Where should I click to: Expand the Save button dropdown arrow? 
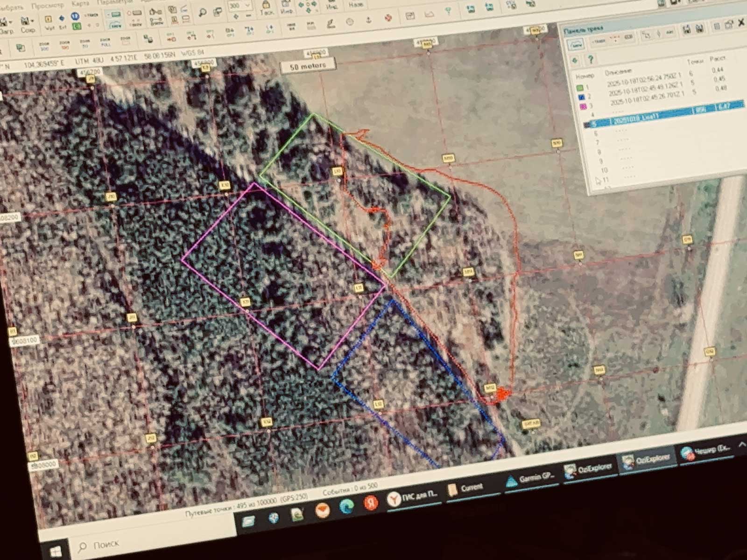[32, 21]
